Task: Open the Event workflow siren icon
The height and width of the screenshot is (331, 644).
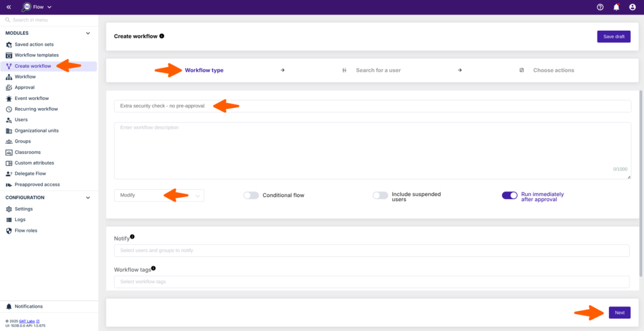Action: click(x=9, y=99)
